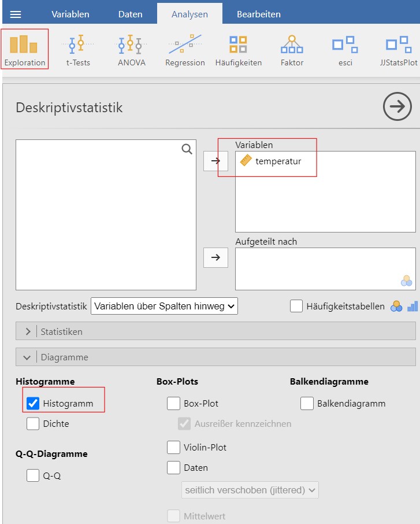Open the Faktor analysis menu
Screen dimensions: 420x524
[x=292, y=50]
